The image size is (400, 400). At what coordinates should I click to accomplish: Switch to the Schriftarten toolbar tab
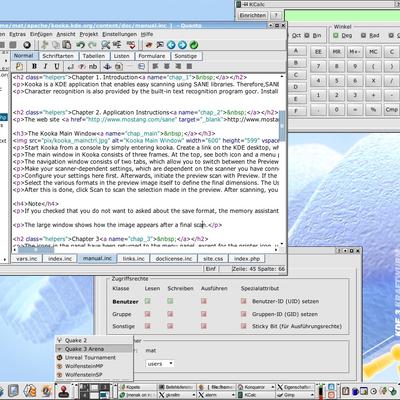pos(58,56)
